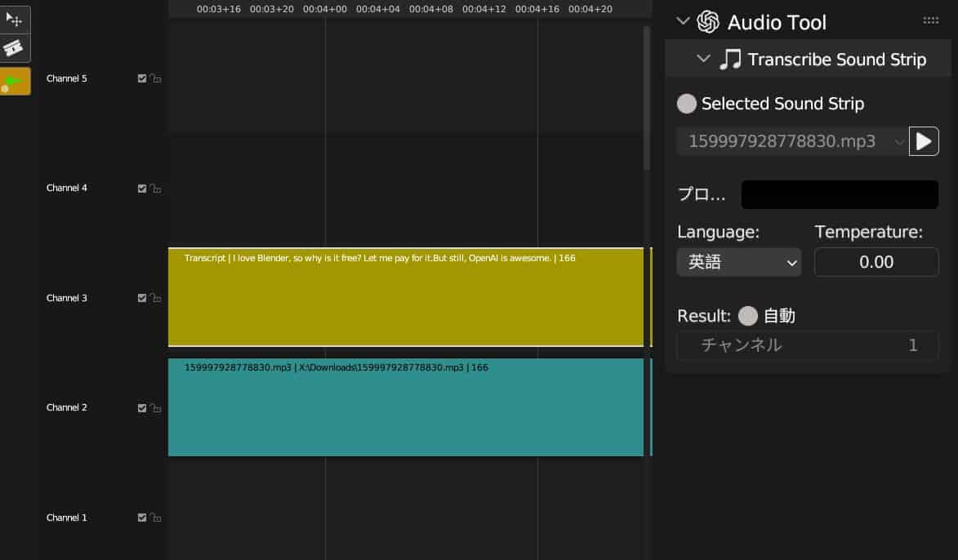Image resolution: width=958 pixels, height=560 pixels.
Task: Select the Tweak cursor tool
Action: (15, 20)
